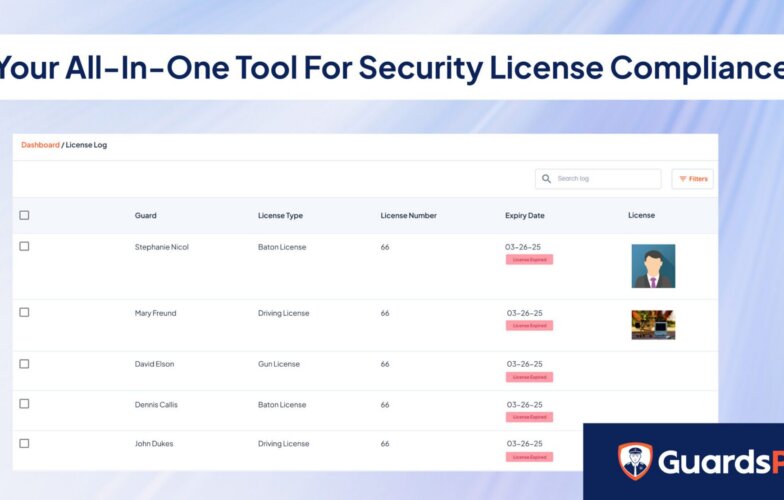Screen dimensions: 784x500
Task: Click Baton License in Stephanie Nicol row
Action: (x=282, y=247)
